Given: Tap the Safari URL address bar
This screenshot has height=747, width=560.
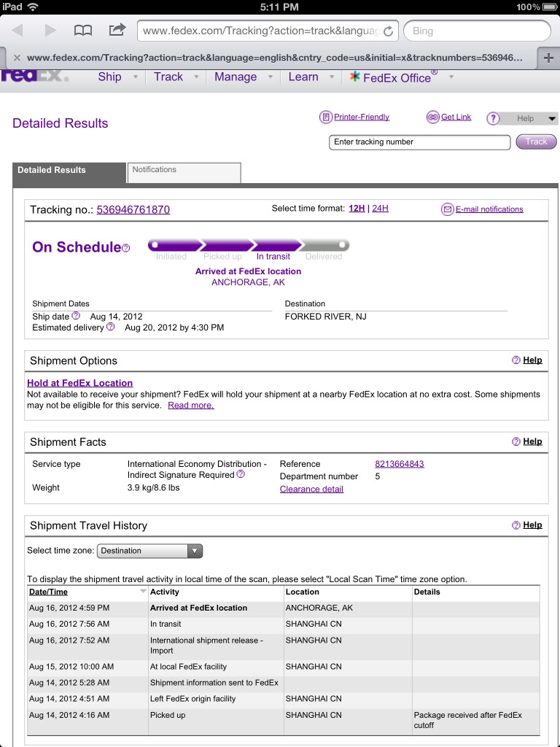Looking at the screenshot, I should (268, 31).
